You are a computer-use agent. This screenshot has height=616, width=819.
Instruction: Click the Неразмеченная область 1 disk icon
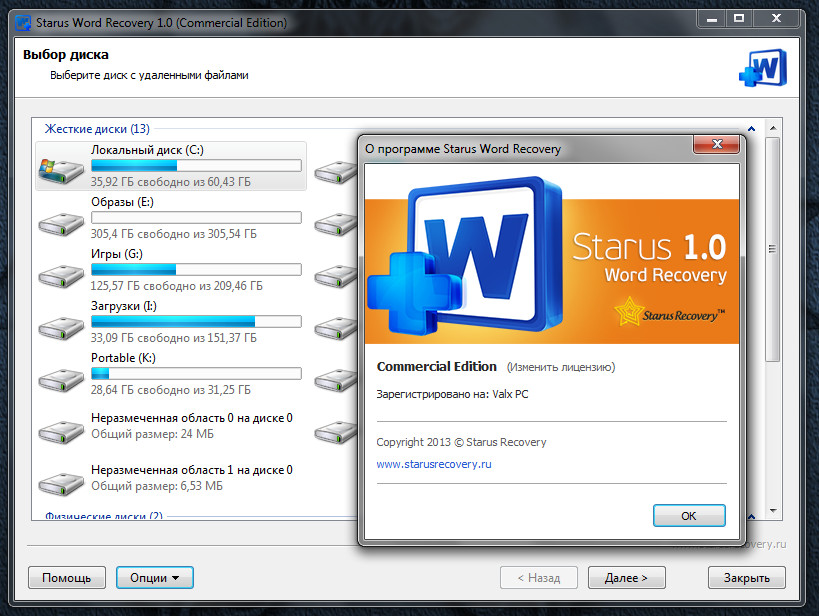pos(61,484)
